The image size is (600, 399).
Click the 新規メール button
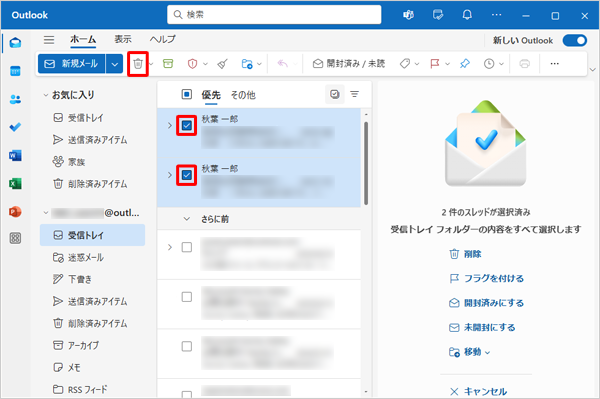coord(72,64)
